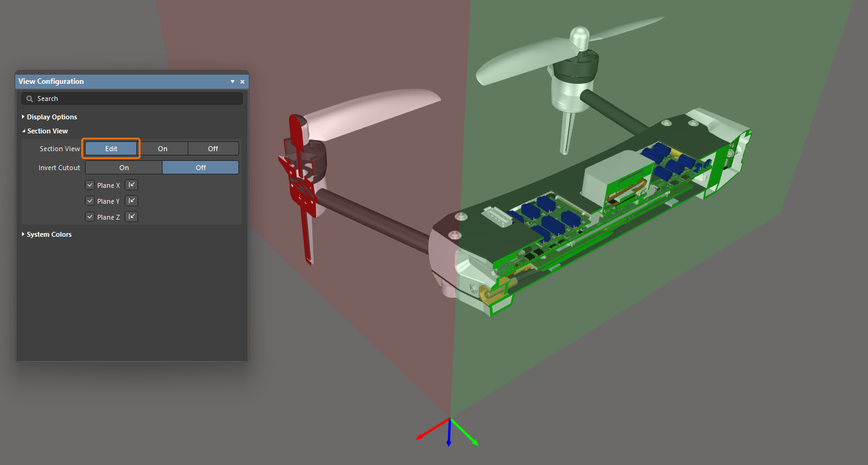The width and height of the screenshot is (868, 465).
Task: Switch Invert Cutout to Off
Action: coord(200,168)
